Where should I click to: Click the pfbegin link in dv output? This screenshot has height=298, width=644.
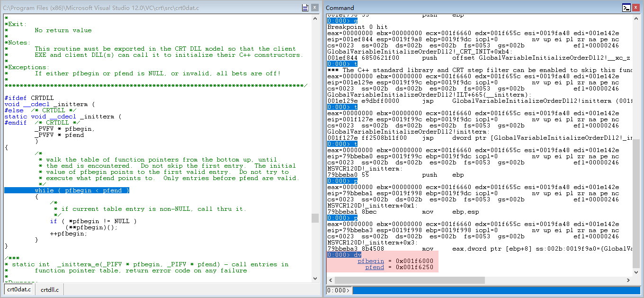point(371,261)
